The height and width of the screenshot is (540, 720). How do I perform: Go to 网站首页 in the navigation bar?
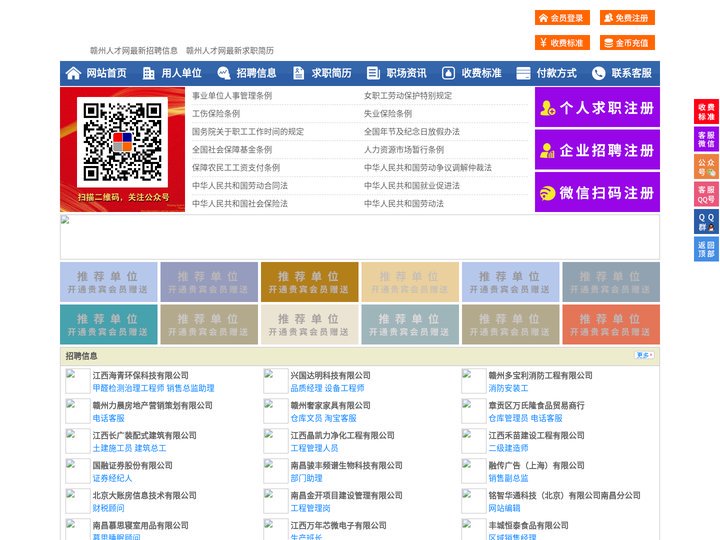[x=107, y=73]
